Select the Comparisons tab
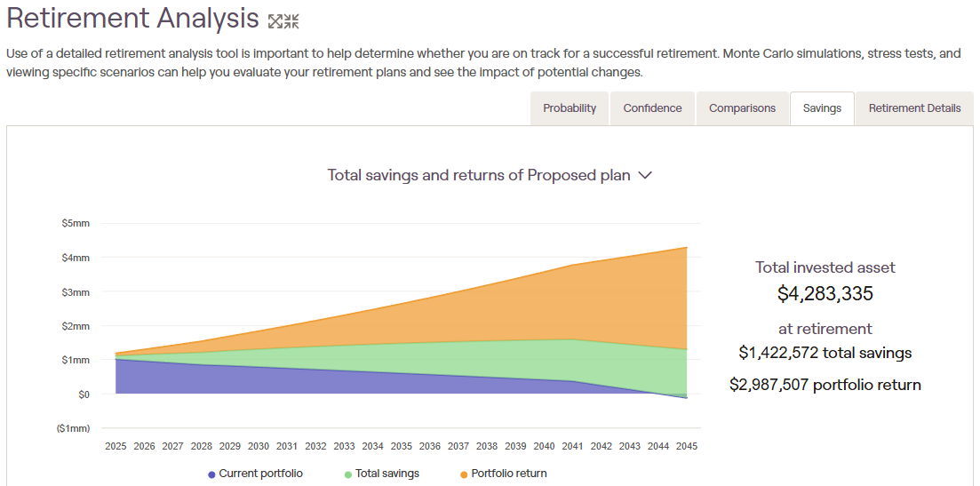The image size is (980, 486). click(742, 108)
